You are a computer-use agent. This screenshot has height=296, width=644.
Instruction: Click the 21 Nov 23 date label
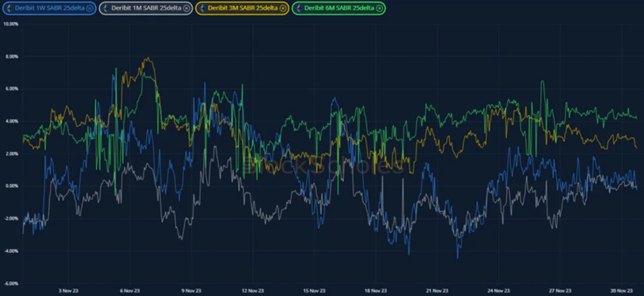click(437, 291)
